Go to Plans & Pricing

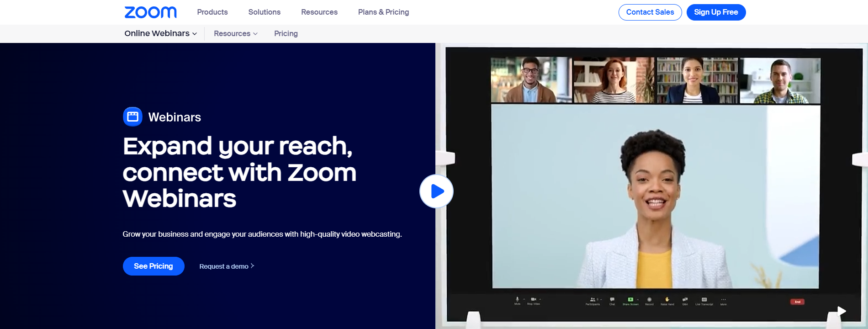383,12
